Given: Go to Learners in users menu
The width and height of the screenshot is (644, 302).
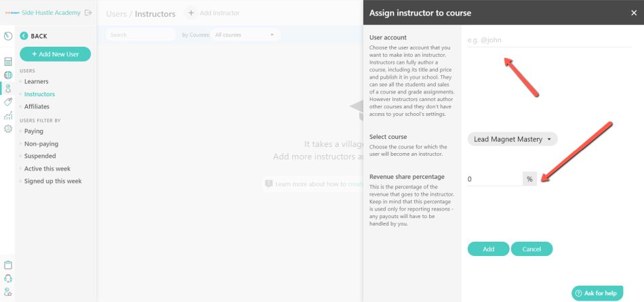Looking at the screenshot, I should 36,81.
